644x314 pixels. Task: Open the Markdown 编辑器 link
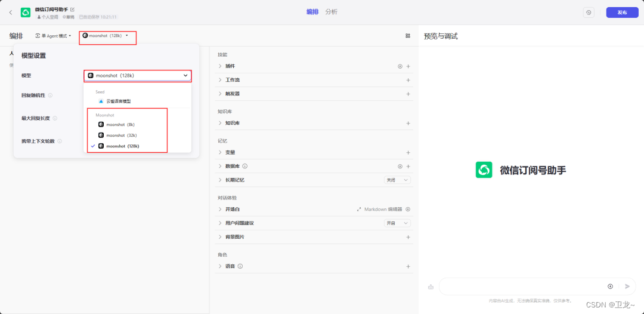383,209
